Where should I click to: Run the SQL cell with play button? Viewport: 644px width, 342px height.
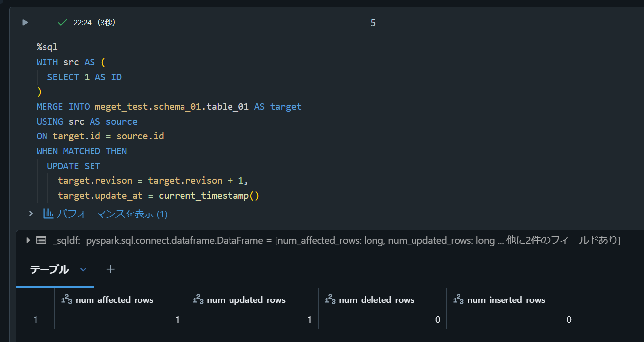click(25, 22)
